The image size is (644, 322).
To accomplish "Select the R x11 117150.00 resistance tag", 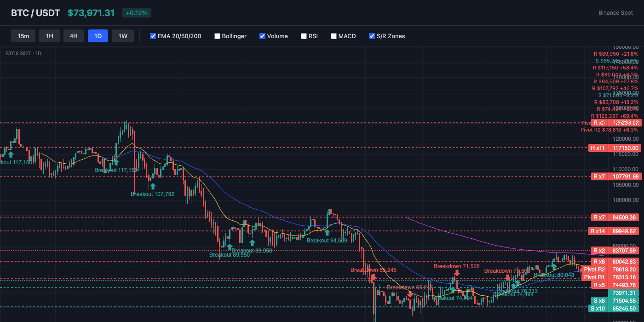I will click(614, 148).
